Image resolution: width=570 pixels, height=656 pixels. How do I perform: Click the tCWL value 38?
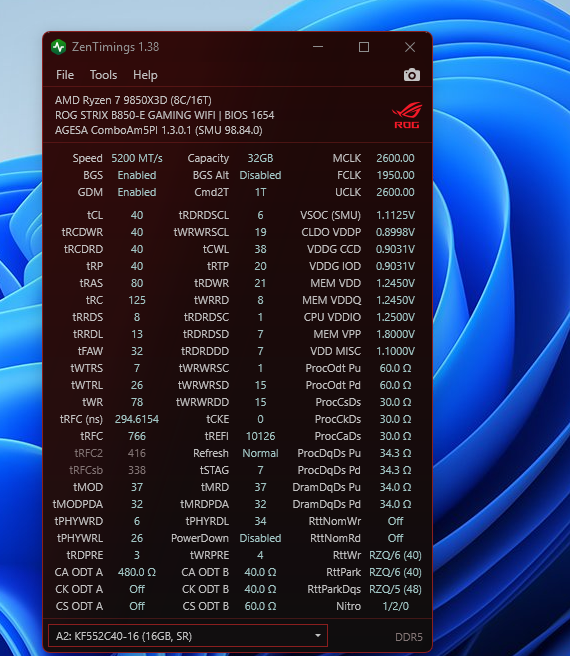pos(260,249)
